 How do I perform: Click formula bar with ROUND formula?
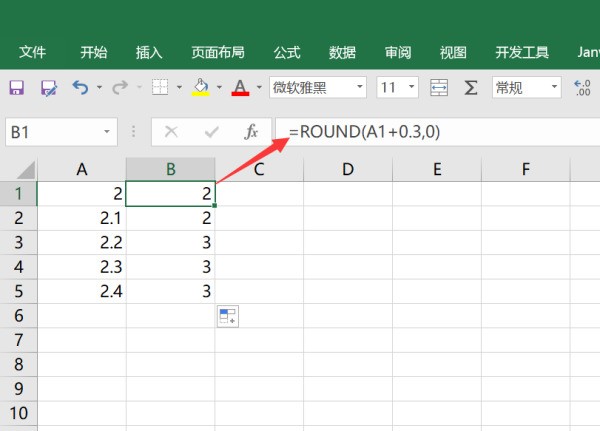coord(438,132)
